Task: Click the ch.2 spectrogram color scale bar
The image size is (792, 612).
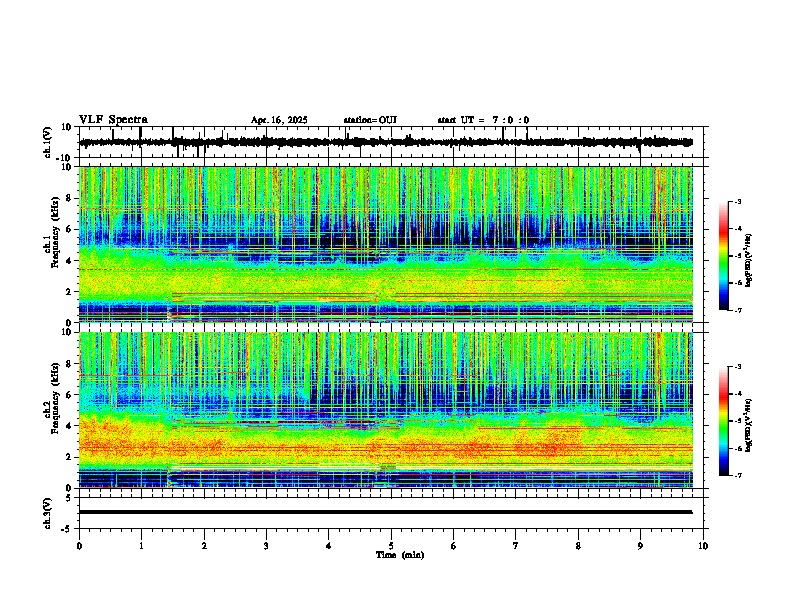Action: coord(724,421)
